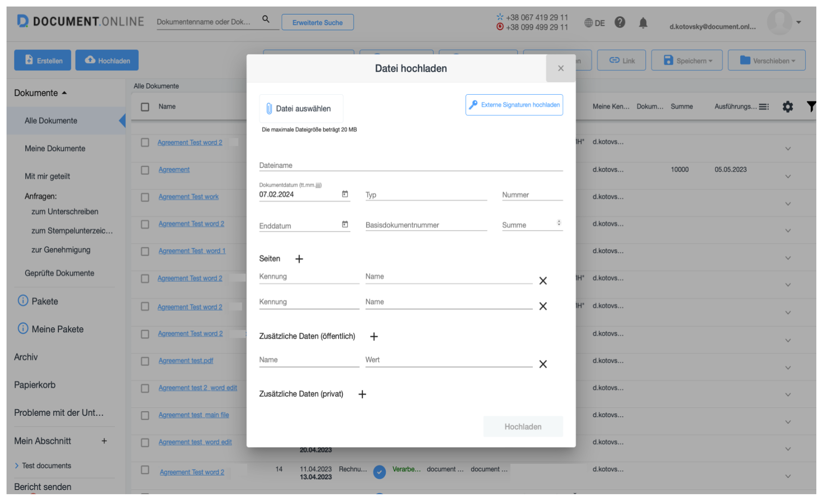Click Externe Signaturen hochladen button

point(514,105)
